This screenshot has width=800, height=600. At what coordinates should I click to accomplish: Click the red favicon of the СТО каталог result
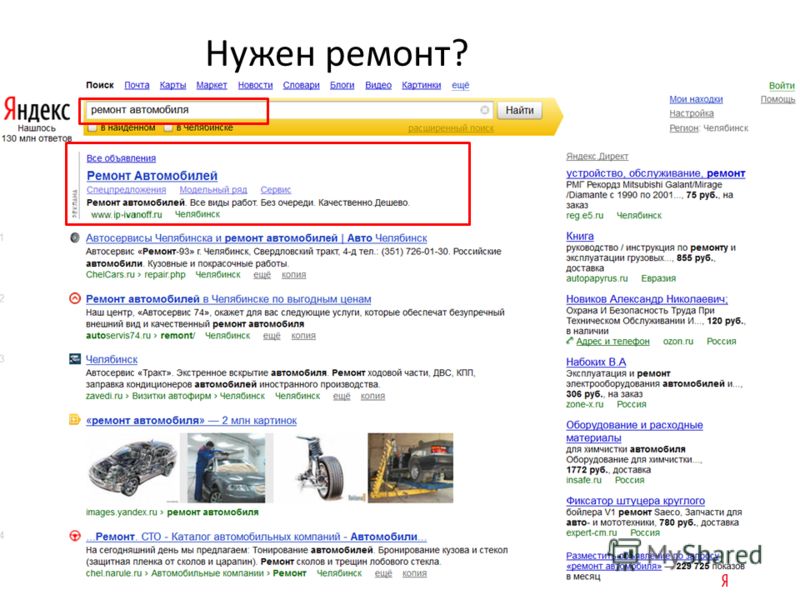75,536
